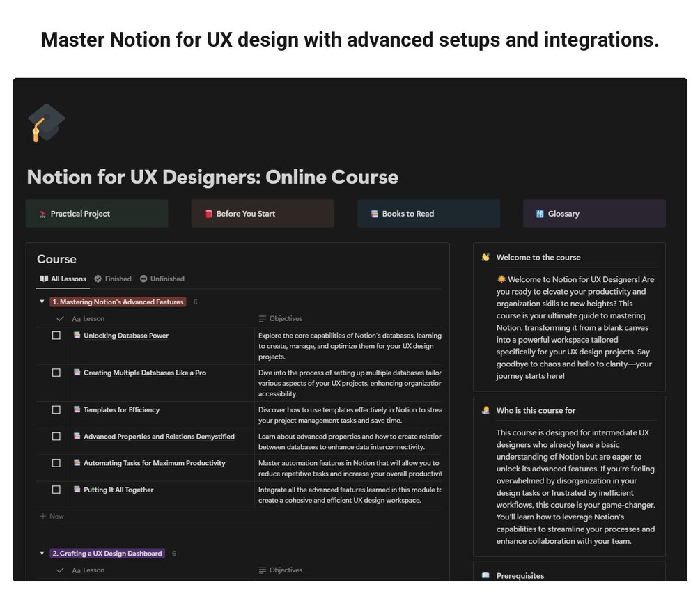Click the Objectives column header in group 2
The width and height of the screenshot is (700, 594).
coord(281,570)
